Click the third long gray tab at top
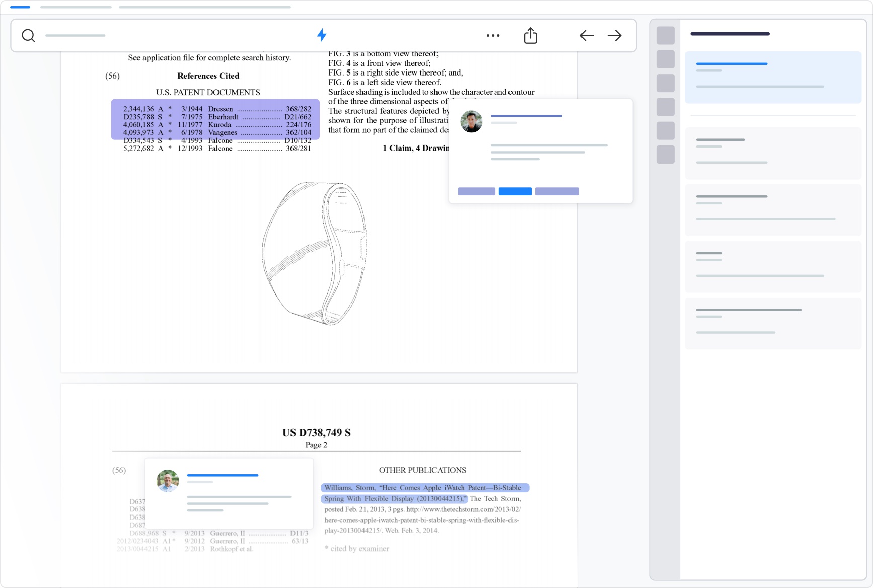873x588 pixels. (205, 7)
